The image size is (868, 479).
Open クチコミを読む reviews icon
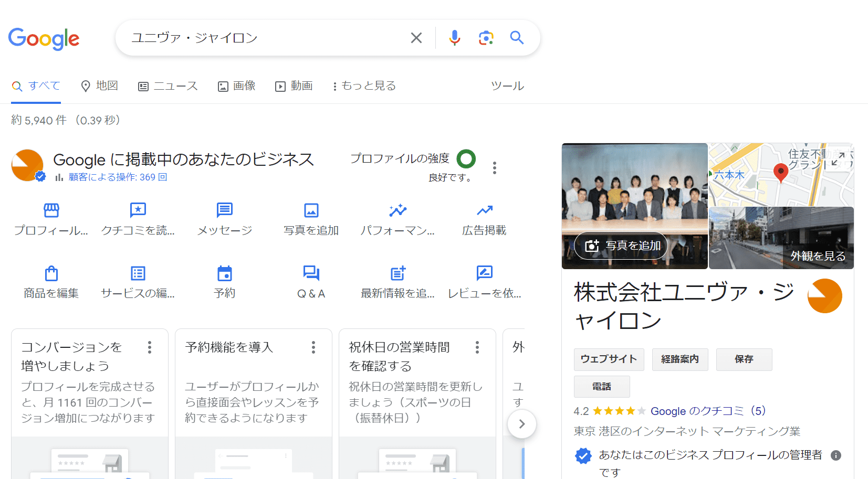point(138,210)
